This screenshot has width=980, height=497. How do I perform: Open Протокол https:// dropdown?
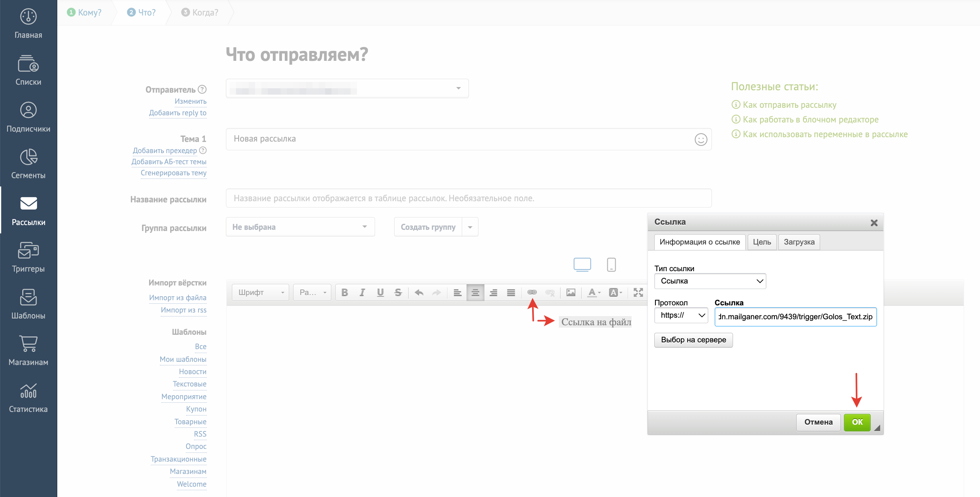(681, 315)
